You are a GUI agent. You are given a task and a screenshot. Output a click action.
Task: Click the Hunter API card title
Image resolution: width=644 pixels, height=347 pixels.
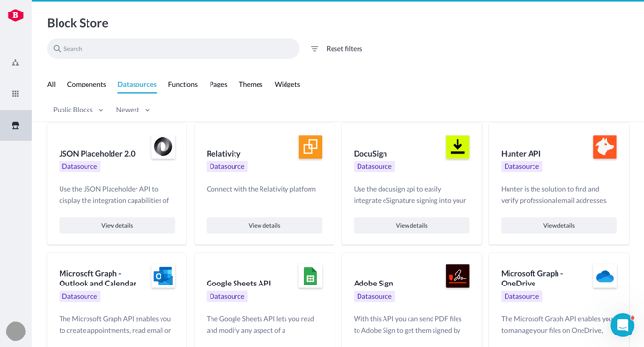click(521, 154)
